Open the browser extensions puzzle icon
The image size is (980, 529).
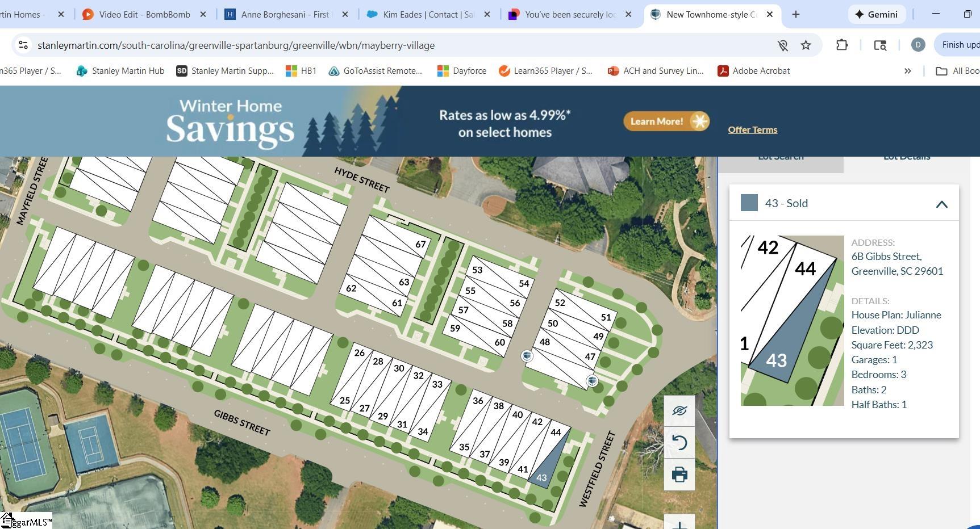pyautogui.click(x=842, y=45)
